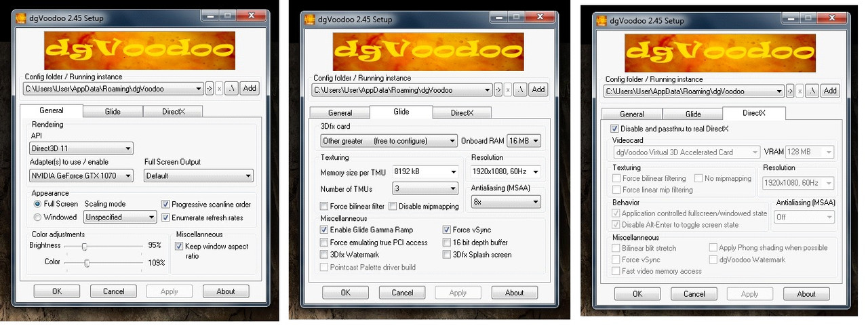Click the Brightness slider handle
868x334 pixels.
pyautogui.click(x=85, y=247)
